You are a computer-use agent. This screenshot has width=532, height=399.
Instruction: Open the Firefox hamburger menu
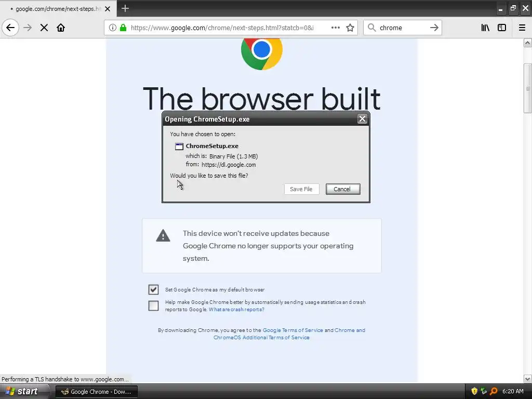click(522, 28)
